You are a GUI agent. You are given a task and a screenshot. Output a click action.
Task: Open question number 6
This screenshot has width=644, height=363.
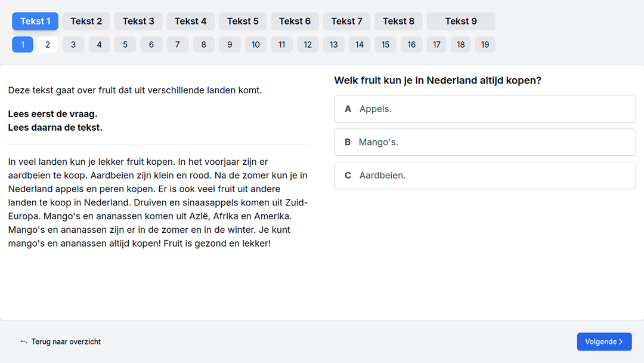[x=151, y=45]
